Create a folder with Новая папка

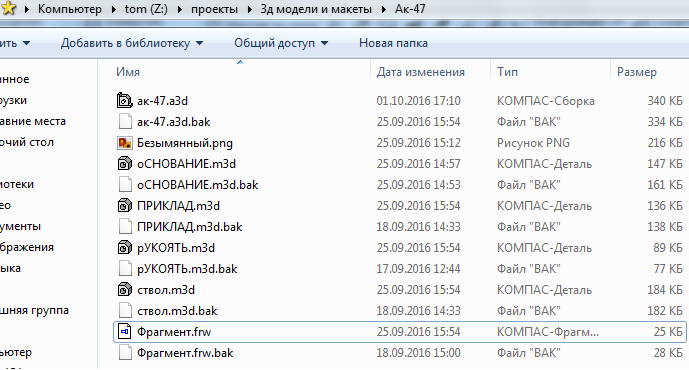click(393, 43)
